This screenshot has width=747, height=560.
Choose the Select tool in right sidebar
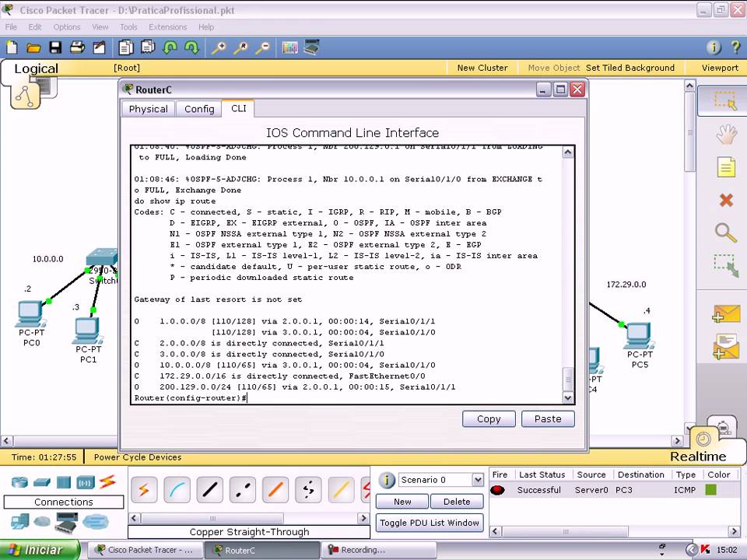point(725,100)
